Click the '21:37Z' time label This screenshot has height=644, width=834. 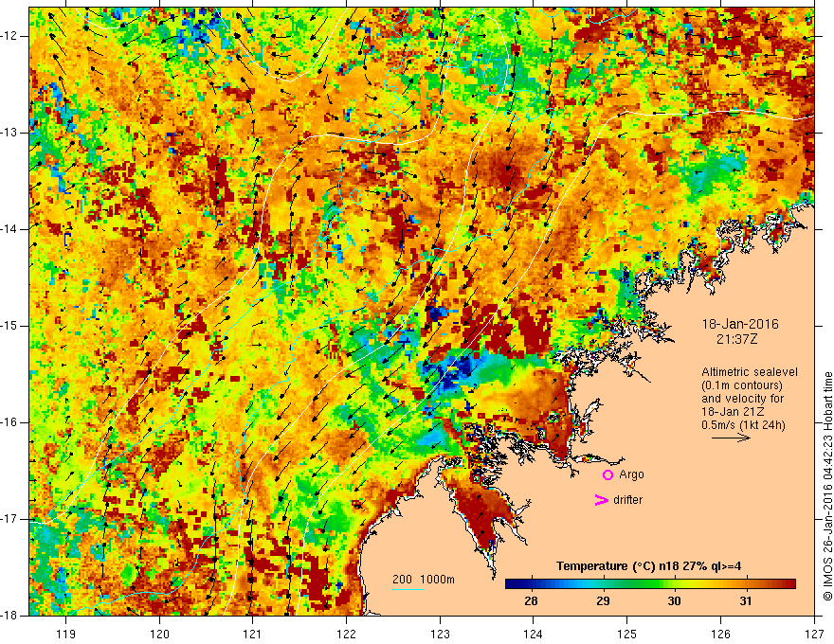736,338
